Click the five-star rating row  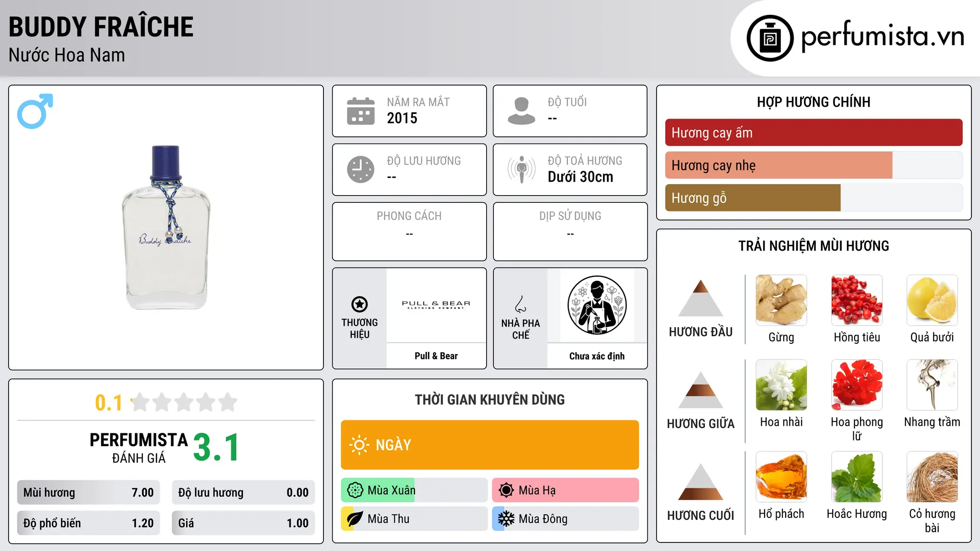pyautogui.click(x=184, y=402)
